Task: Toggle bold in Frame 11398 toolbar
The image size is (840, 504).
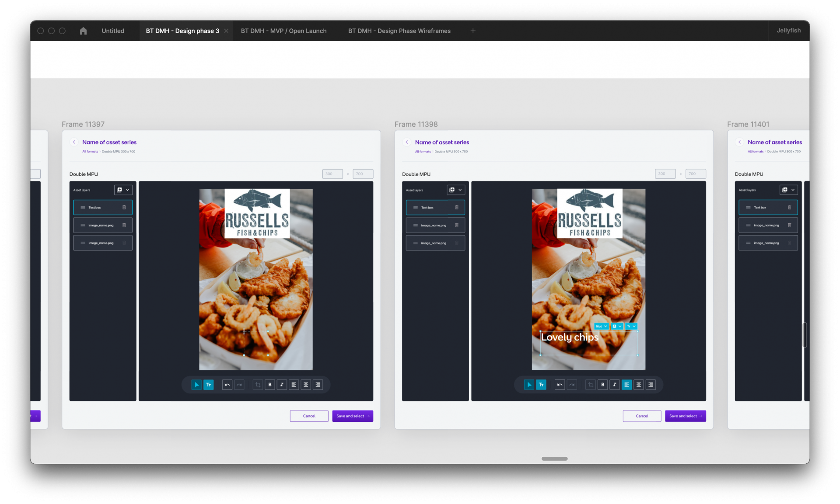Action: 602,385
